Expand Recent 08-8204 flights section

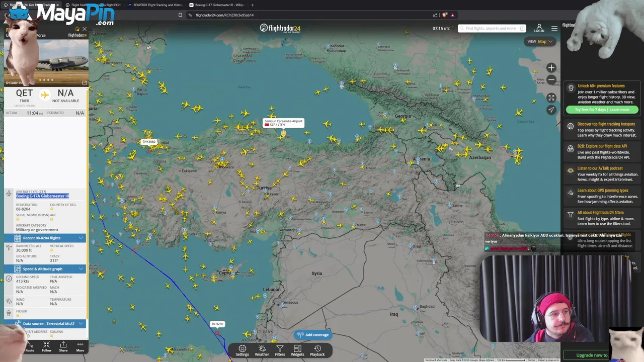click(45, 238)
